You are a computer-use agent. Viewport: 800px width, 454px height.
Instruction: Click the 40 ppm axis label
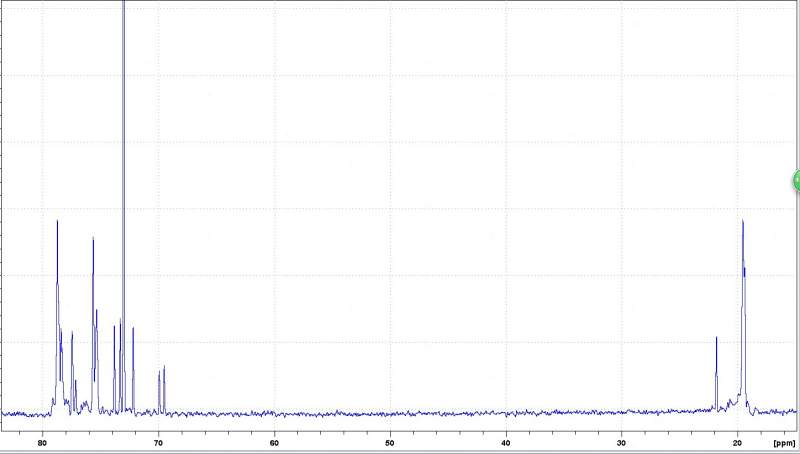tap(506, 442)
